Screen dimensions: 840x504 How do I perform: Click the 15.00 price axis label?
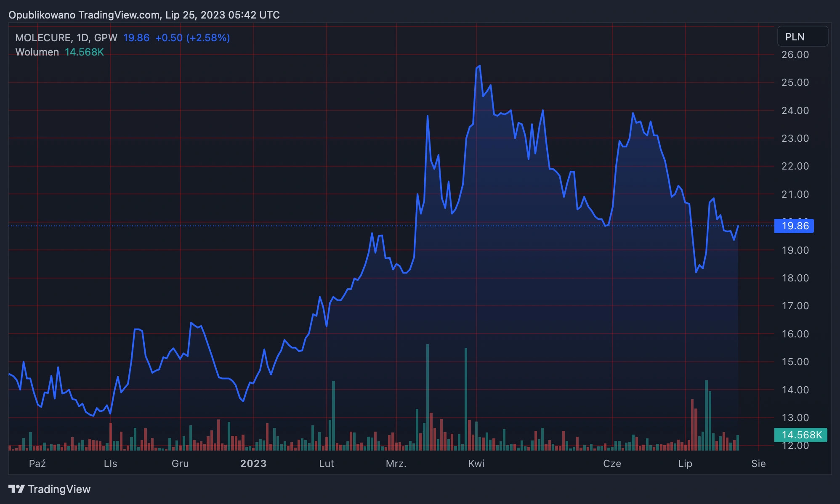pyautogui.click(x=795, y=362)
